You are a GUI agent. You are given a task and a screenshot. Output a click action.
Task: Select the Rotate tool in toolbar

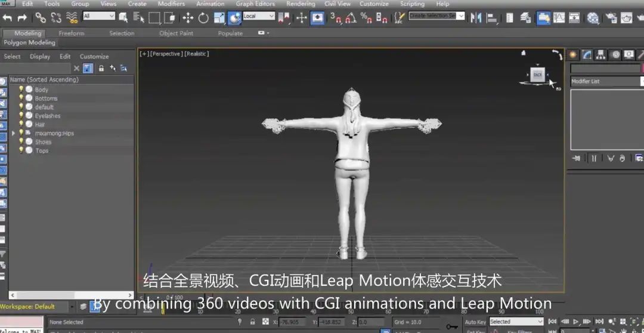[203, 18]
